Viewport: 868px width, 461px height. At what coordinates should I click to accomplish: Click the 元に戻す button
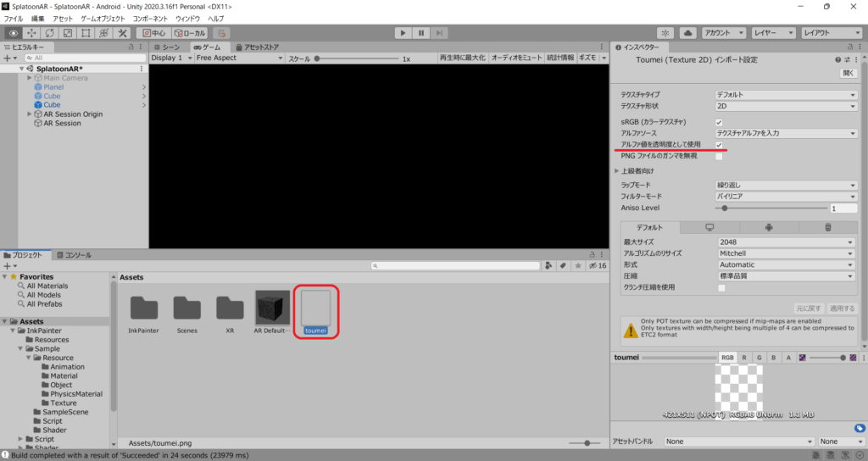[809, 308]
